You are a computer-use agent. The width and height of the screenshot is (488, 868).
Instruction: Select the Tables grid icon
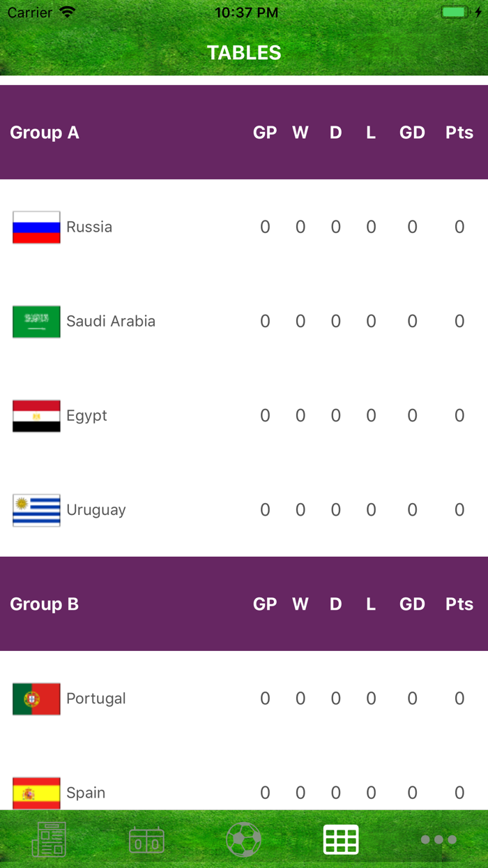[x=341, y=839]
